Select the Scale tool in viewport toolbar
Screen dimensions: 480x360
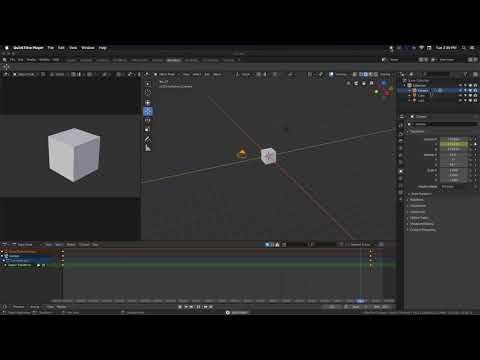(148, 121)
